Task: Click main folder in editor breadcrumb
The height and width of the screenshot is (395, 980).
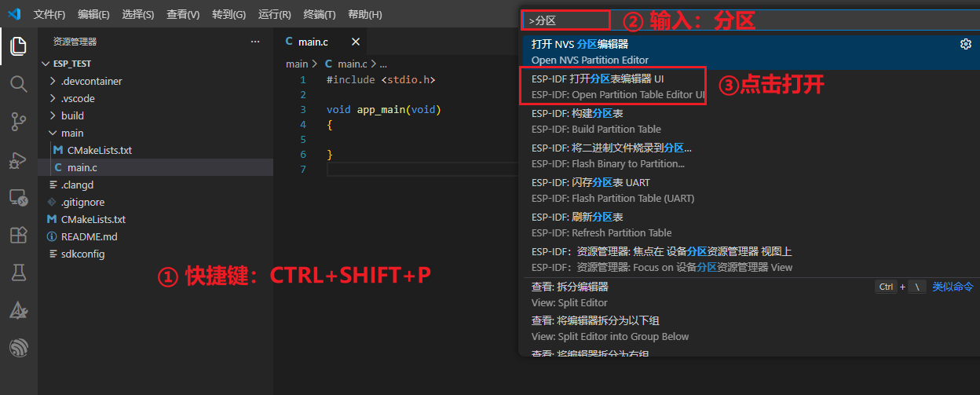Action: (x=297, y=64)
